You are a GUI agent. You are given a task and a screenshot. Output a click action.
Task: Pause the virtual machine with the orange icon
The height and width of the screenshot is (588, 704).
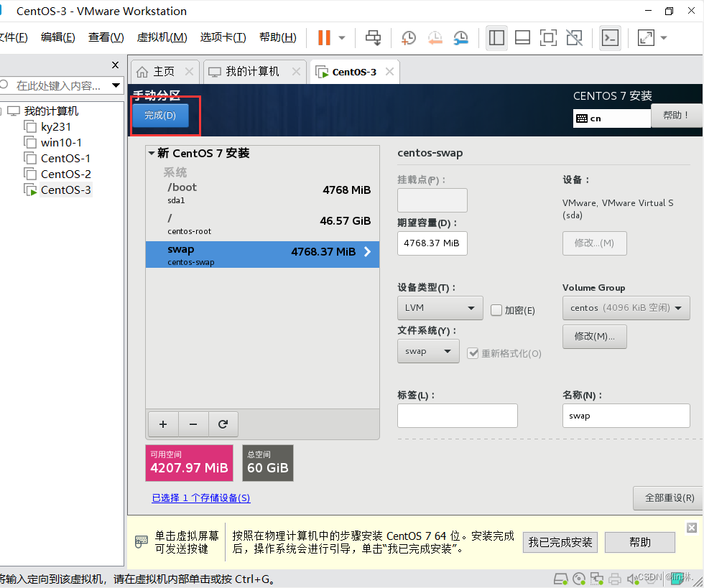tap(324, 38)
